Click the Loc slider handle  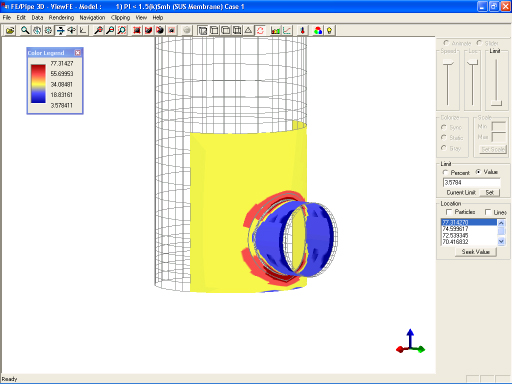472,62
